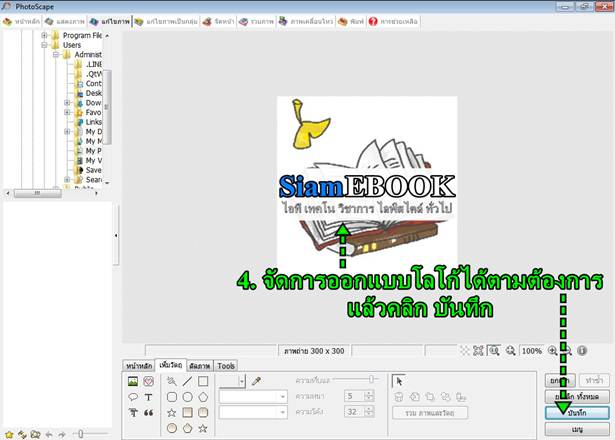The image size is (615, 440).
Task: Choose the filled rounded rectangle shape
Action: [x=203, y=413]
